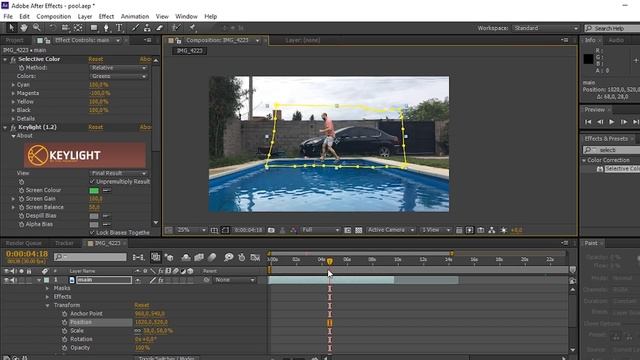Reset the Selective Color effect
Viewport: 640px width, 360px height.
point(96,59)
